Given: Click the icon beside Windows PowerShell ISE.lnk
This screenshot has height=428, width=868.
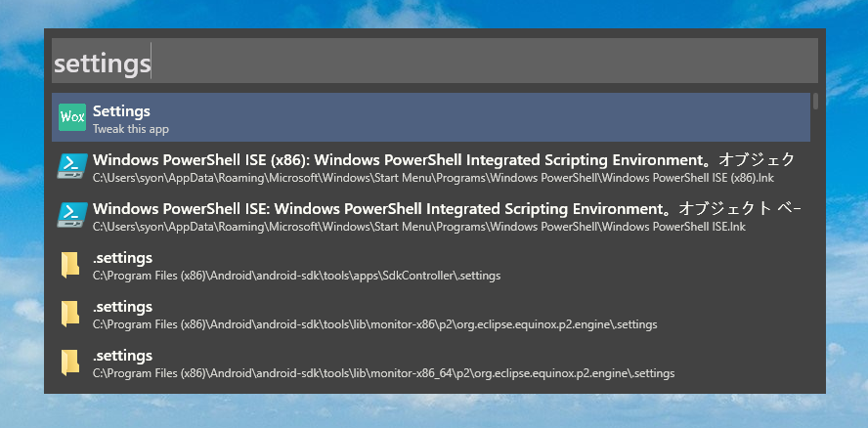Looking at the screenshot, I should [72, 215].
